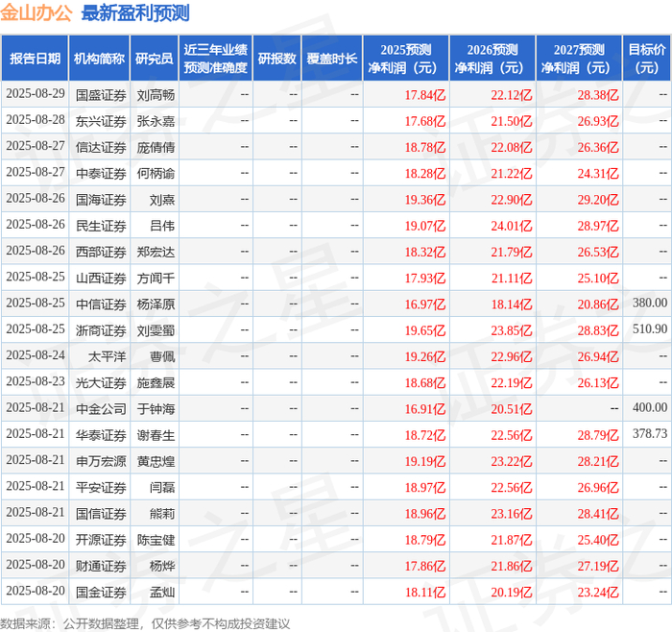Click the 覆盖时长 column header
The image size is (672, 632).
tap(332, 59)
